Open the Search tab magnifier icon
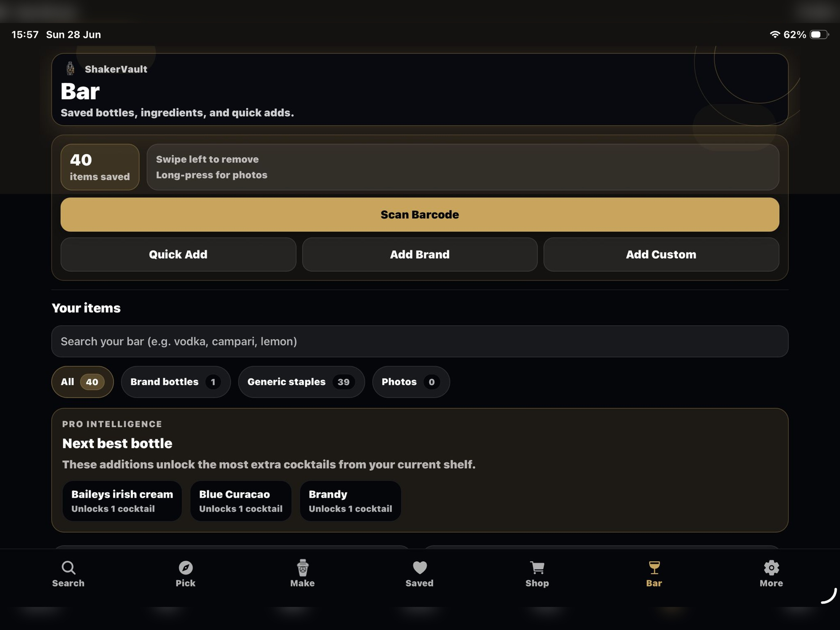The image size is (840, 630). pyautogui.click(x=68, y=568)
